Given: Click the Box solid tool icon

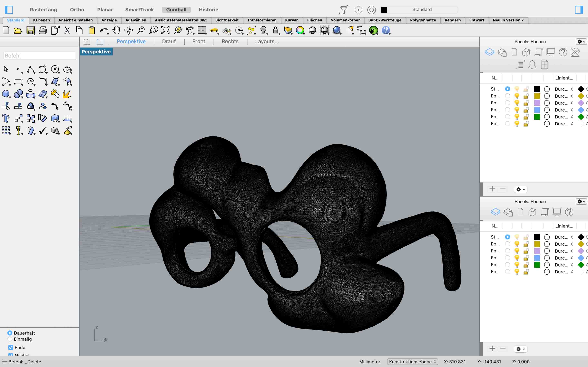Looking at the screenshot, I should (6, 94).
